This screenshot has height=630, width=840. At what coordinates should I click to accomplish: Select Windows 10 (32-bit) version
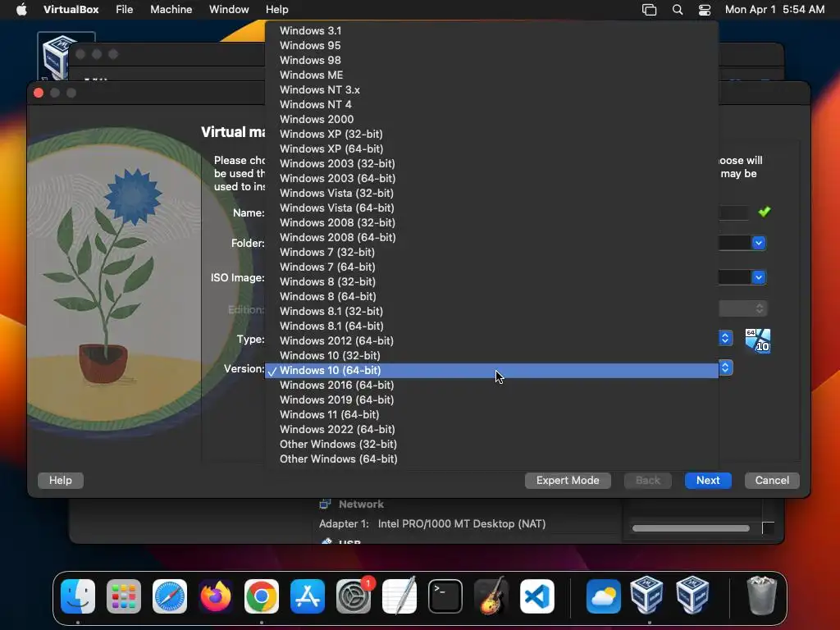[x=491, y=356]
